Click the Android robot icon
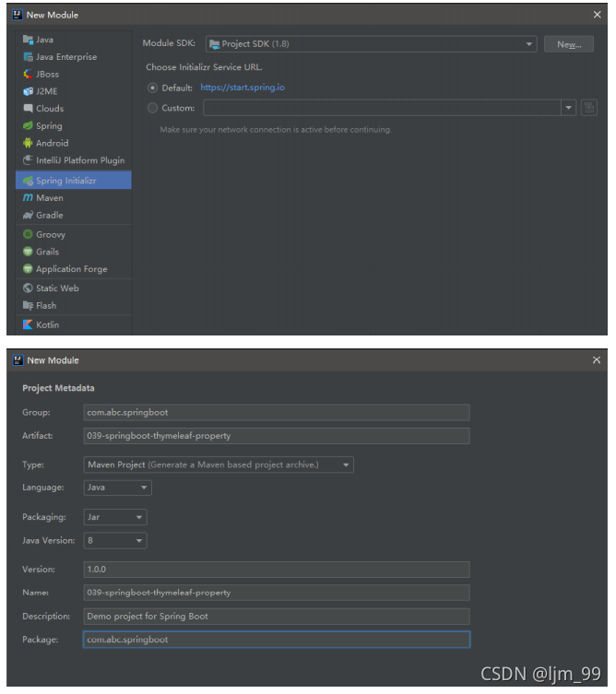This screenshot has height=694, width=616. point(28,143)
